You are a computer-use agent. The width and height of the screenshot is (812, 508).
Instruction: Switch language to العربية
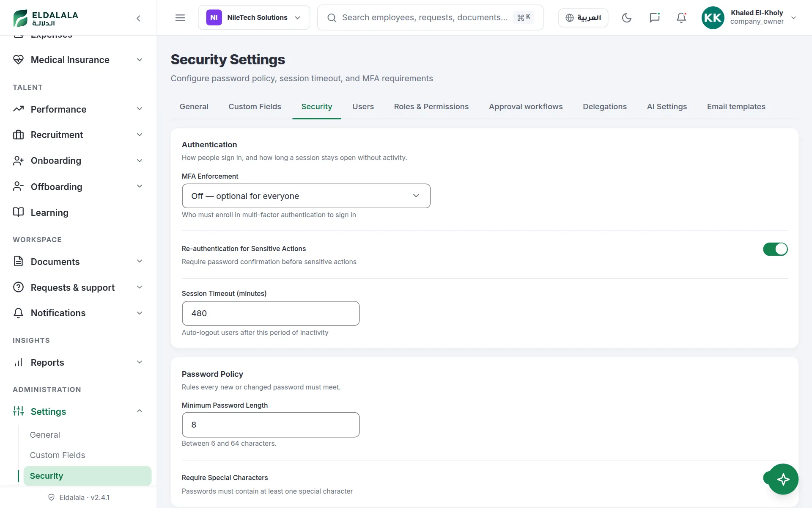point(583,18)
